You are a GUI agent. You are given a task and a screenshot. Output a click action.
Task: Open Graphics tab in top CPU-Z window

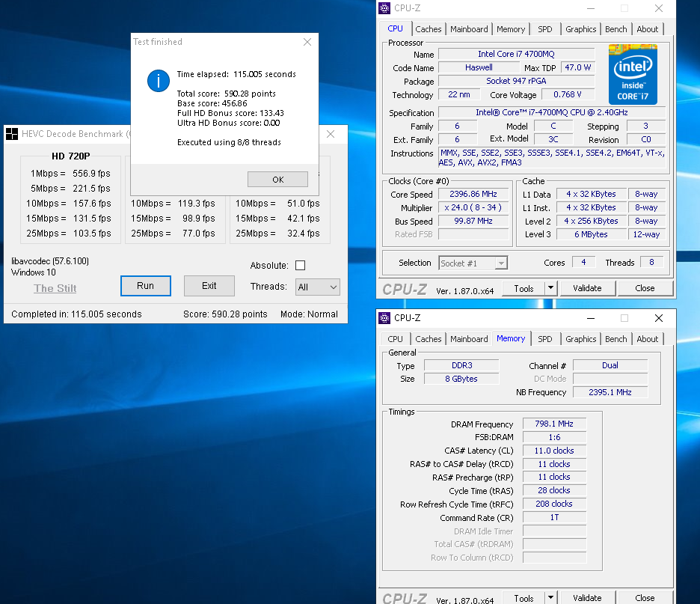pos(580,29)
